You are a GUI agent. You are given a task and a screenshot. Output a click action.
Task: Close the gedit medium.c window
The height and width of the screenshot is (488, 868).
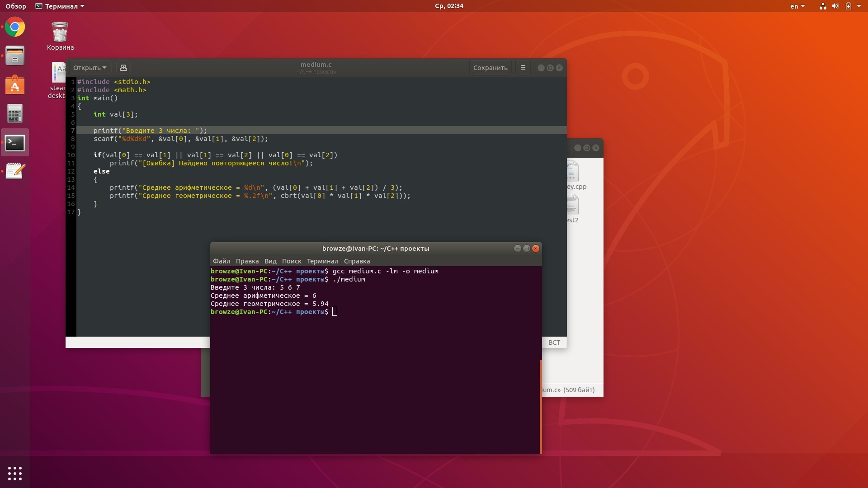pos(559,68)
